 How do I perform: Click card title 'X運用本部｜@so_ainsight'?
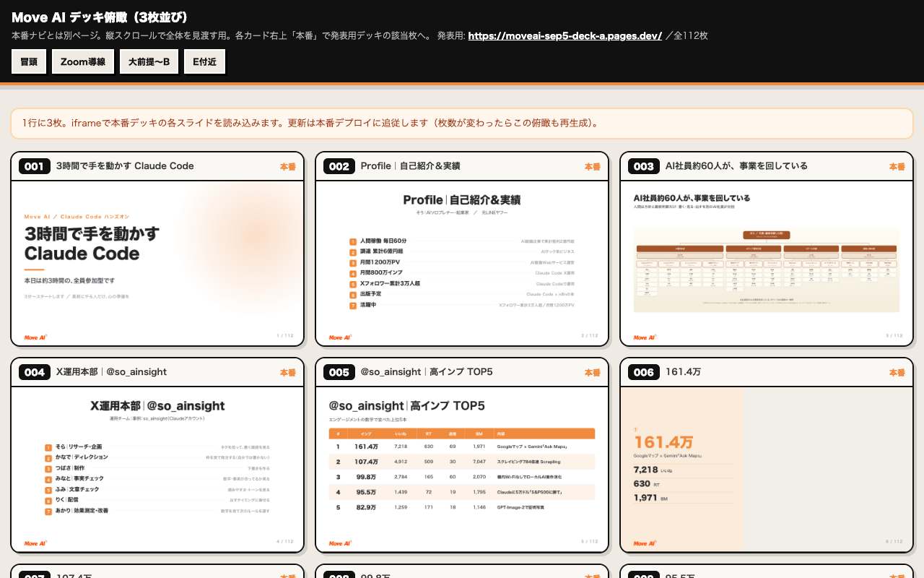tap(111, 372)
